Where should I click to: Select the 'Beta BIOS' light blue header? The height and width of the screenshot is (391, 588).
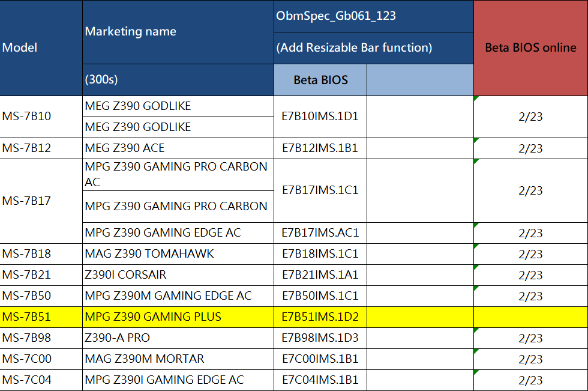click(320, 80)
